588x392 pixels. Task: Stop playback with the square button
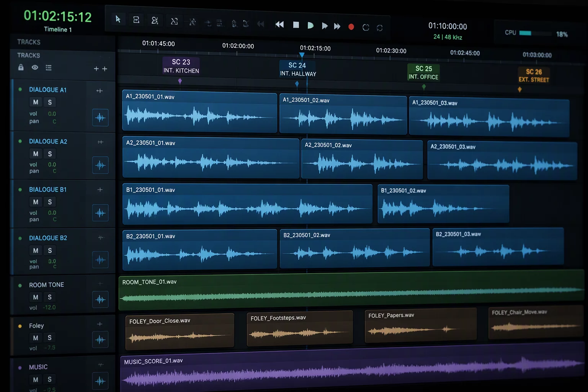[x=296, y=25]
